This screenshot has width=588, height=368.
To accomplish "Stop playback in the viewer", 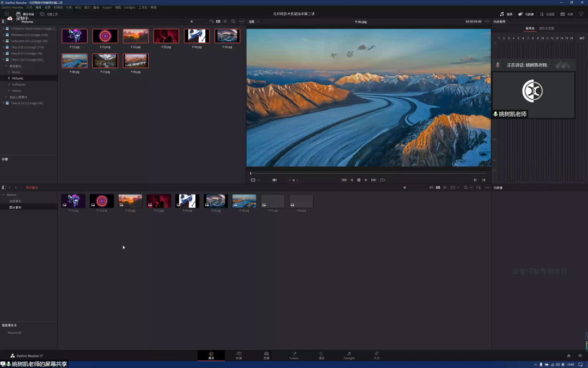I will [359, 180].
